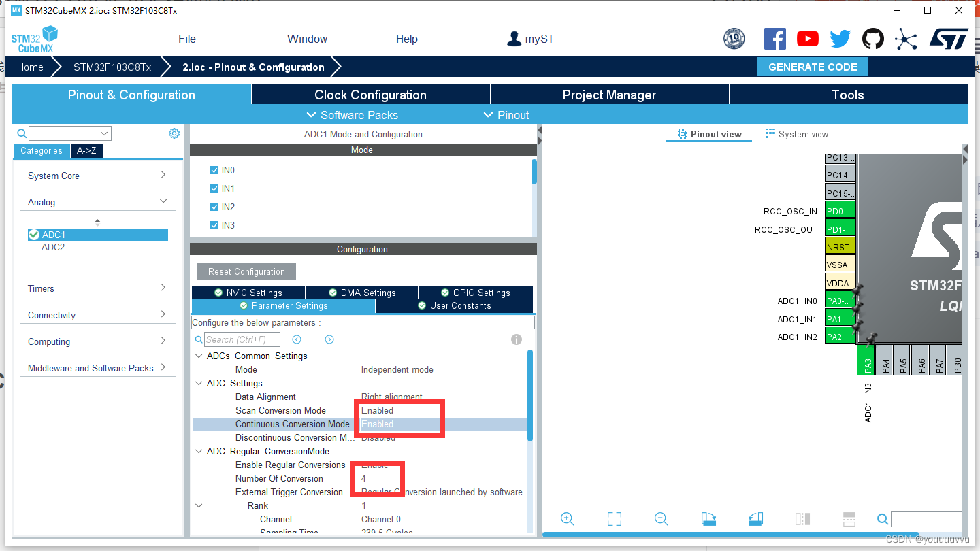Viewport: 980px width, 551px height.
Task: Click the myST user account icon
Action: (514, 39)
